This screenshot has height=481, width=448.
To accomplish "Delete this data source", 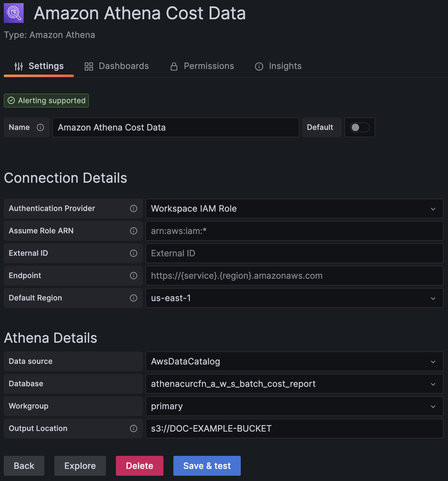I will 139,466.
